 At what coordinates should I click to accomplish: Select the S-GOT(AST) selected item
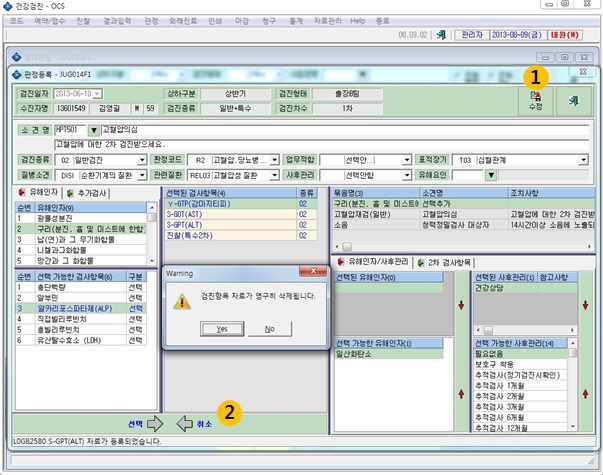pyautogui.click(x=241, y=214)
